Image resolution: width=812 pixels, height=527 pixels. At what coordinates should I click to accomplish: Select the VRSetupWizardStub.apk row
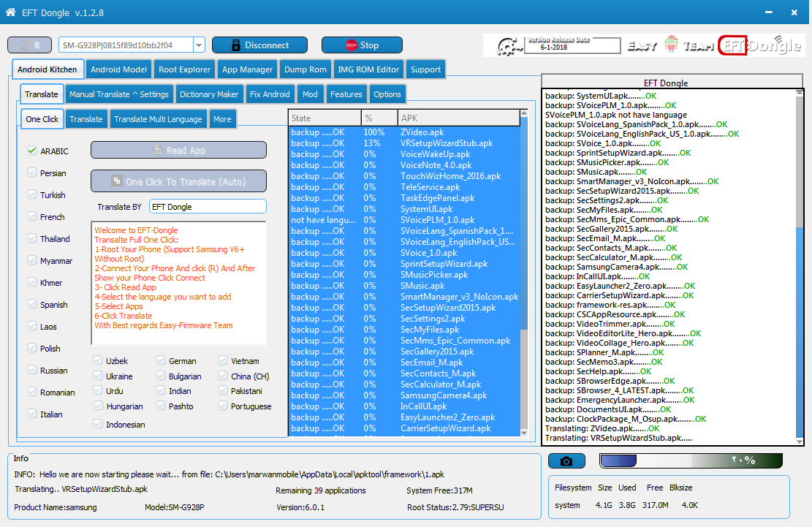click(404, 143)
